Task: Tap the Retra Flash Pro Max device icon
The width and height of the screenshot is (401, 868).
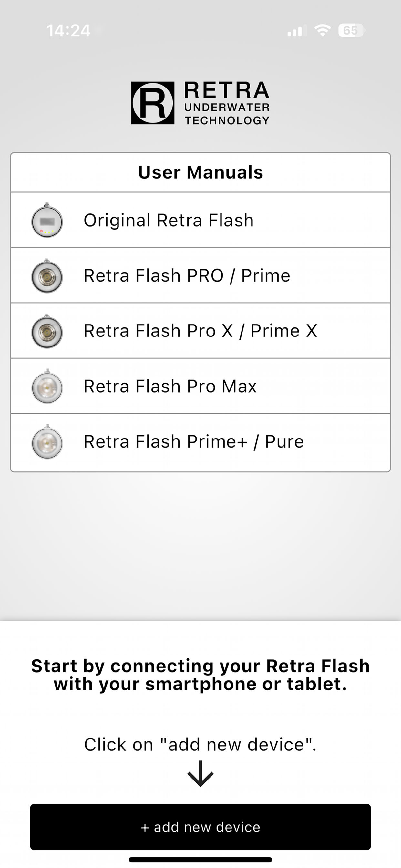Action: (x=47, y=387)
